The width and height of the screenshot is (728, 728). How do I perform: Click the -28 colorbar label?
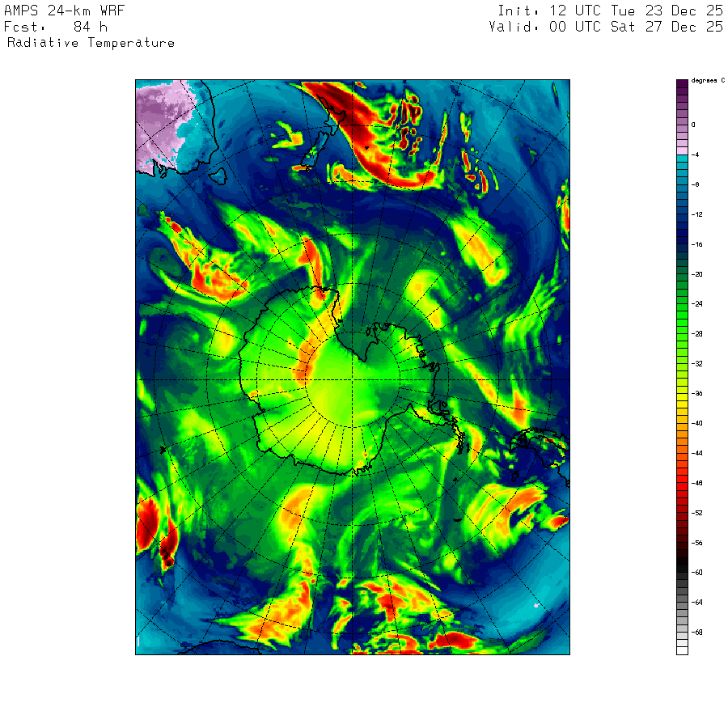click(696, 334)
